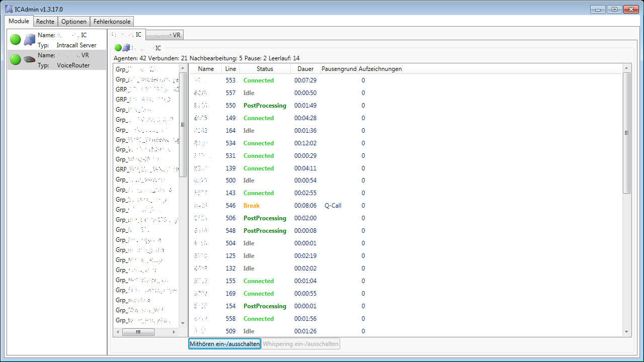Open the Optionen tab
Screen dimensions: 644x362
74,22
